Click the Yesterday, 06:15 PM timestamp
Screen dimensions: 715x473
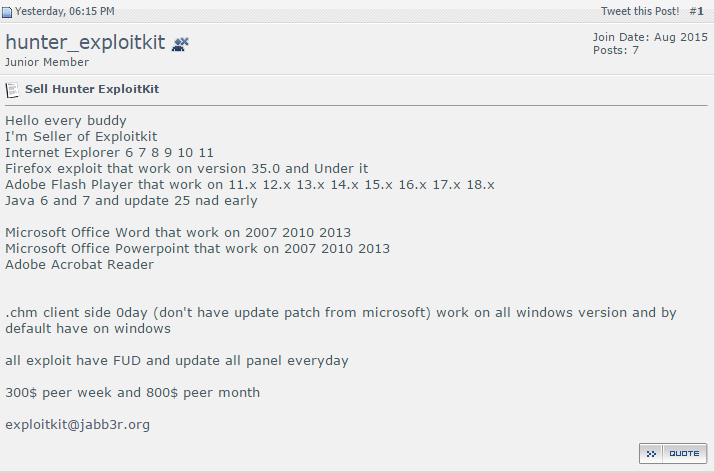65,11
